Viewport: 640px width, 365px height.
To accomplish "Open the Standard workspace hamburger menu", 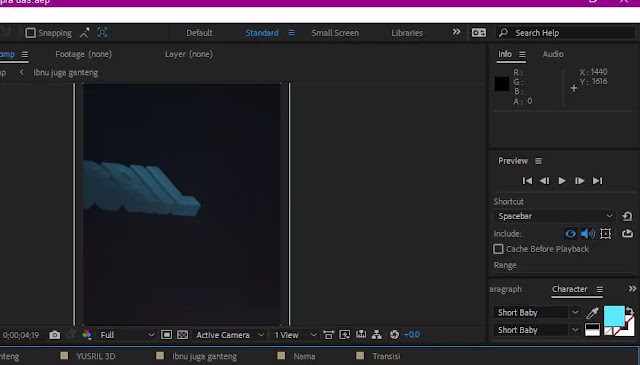I will coord(291,33).
